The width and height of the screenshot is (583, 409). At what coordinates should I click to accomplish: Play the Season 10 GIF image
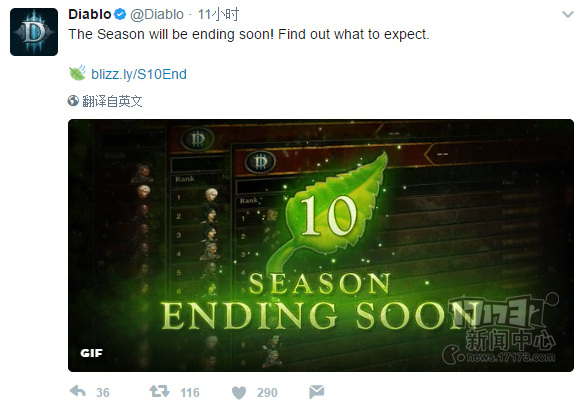pos(321,245)
